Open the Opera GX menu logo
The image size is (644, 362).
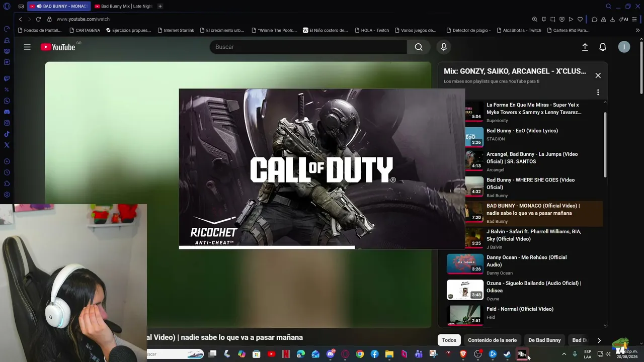(7, 7)
